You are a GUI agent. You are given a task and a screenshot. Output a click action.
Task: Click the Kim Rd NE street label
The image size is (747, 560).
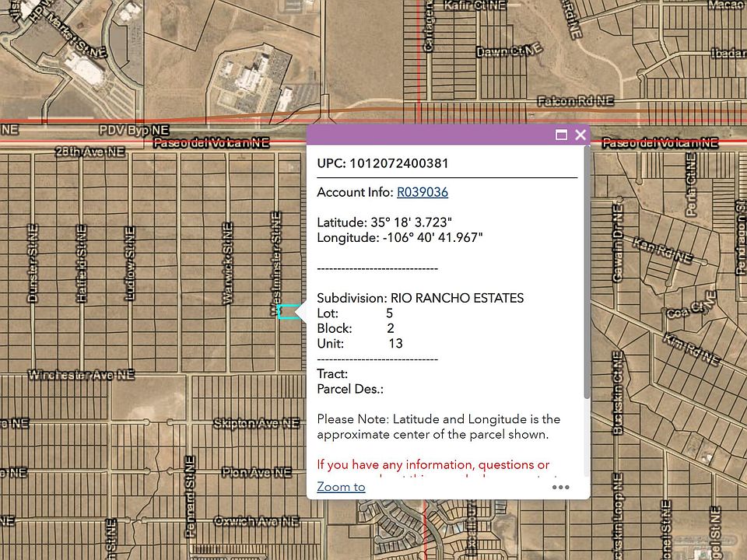(691, 349)
